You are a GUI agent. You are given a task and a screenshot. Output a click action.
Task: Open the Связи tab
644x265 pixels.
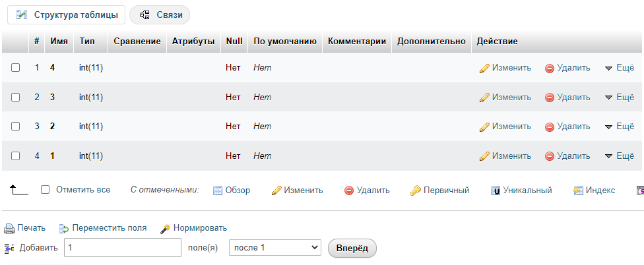tap(160, 15)
